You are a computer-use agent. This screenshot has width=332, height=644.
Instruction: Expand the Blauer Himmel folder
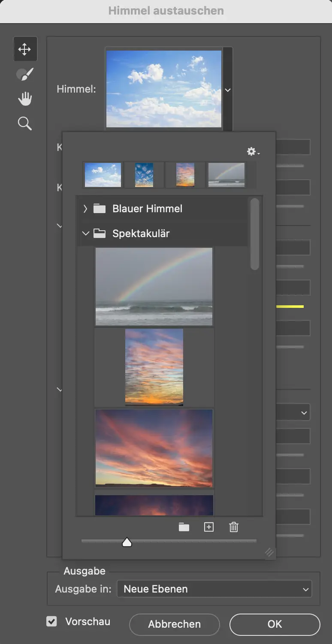point(85,209)
